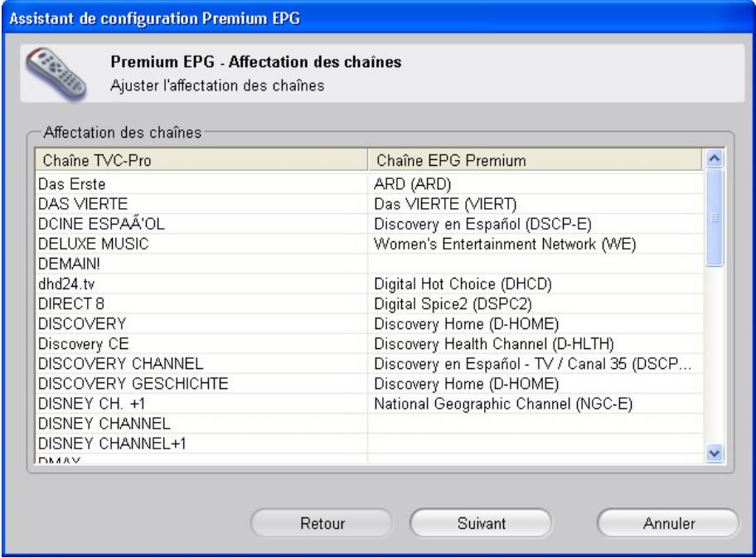Click the Retour button
756x558 pixels.
tap(322, 523)
